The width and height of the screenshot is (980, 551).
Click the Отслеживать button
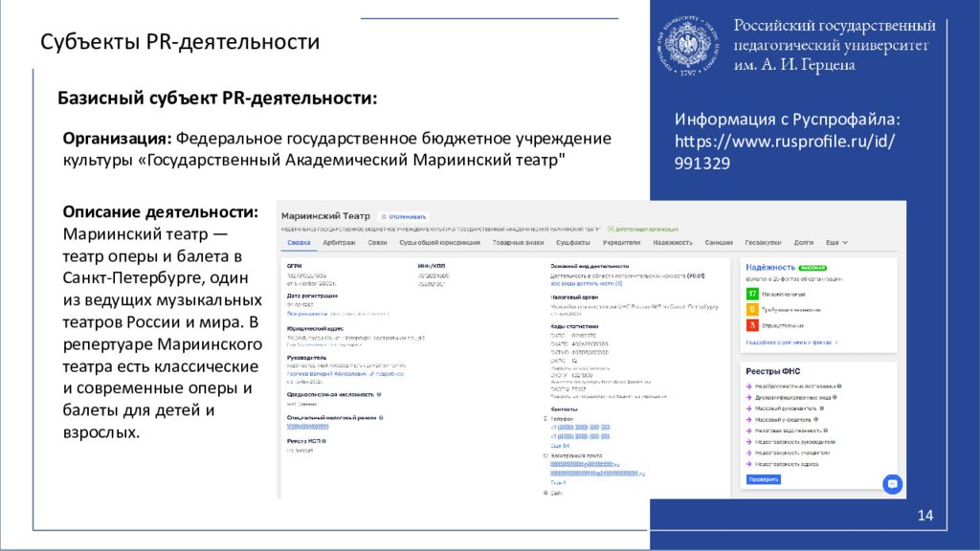(x=404, y=217)
